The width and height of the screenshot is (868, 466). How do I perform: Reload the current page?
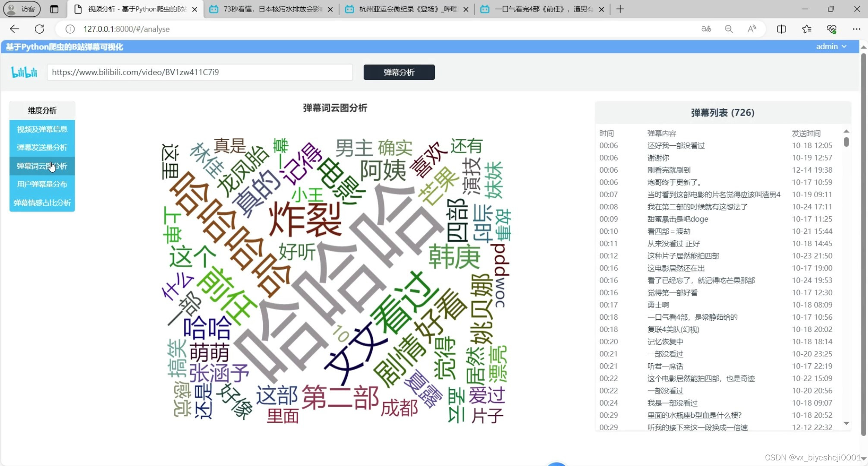click(39, 29)
